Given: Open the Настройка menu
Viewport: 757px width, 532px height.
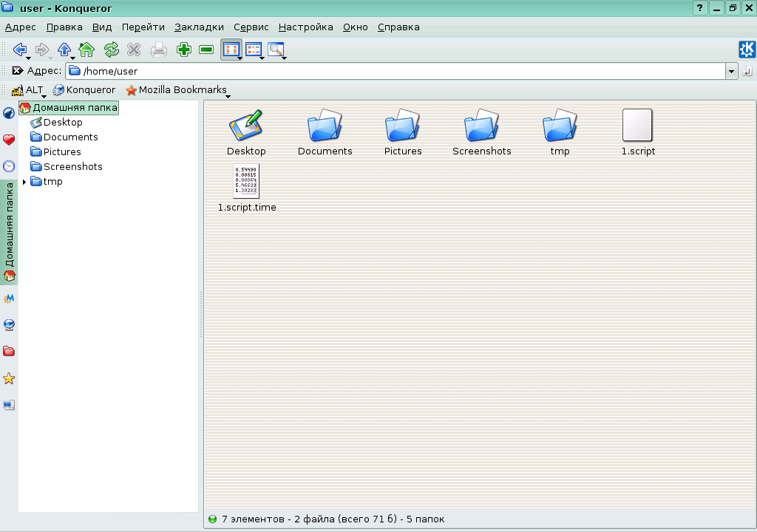Looking at the screenshot, I should 305,27.
